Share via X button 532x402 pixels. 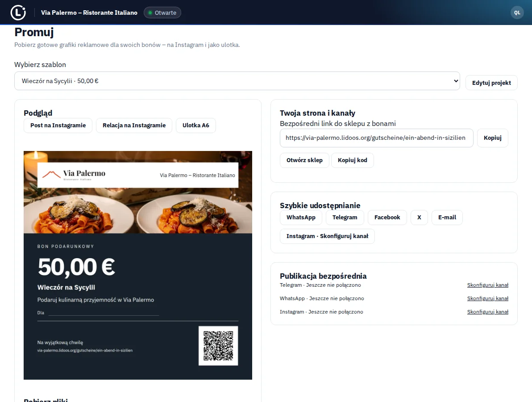pyautogui.click(x=419, y=217)
